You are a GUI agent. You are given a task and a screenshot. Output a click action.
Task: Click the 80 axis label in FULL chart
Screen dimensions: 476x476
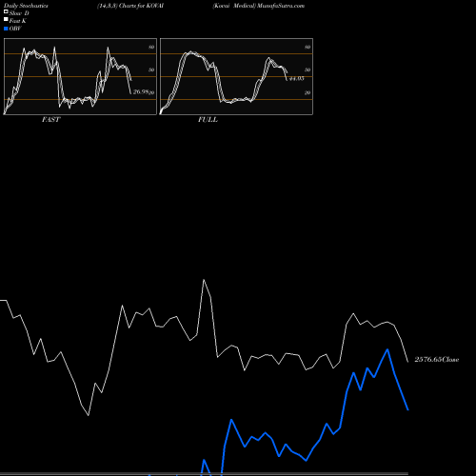tap(307, 47)
